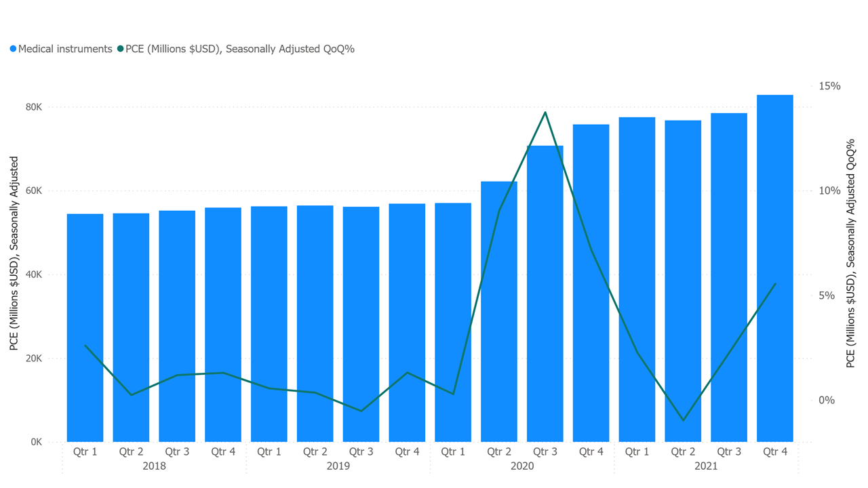Click the 2018 year label on the x-axis
Viewport: 868px width, 488px height.
(154, 466)
